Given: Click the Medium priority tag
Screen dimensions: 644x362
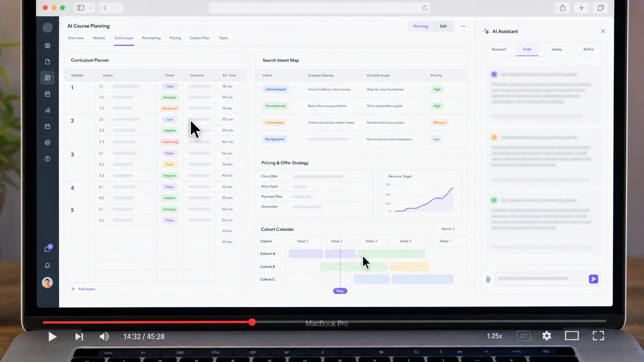Looking at the screenshot, I should 440,123.
